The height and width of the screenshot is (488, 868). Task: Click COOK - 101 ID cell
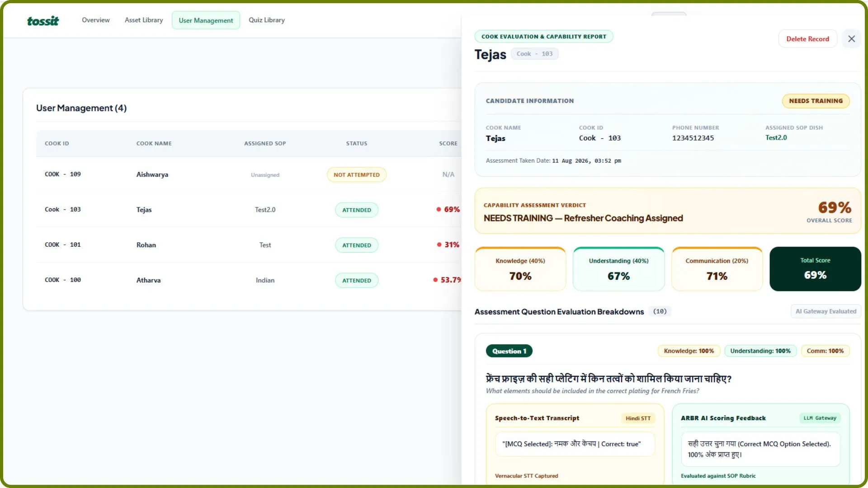click(63, 245)
